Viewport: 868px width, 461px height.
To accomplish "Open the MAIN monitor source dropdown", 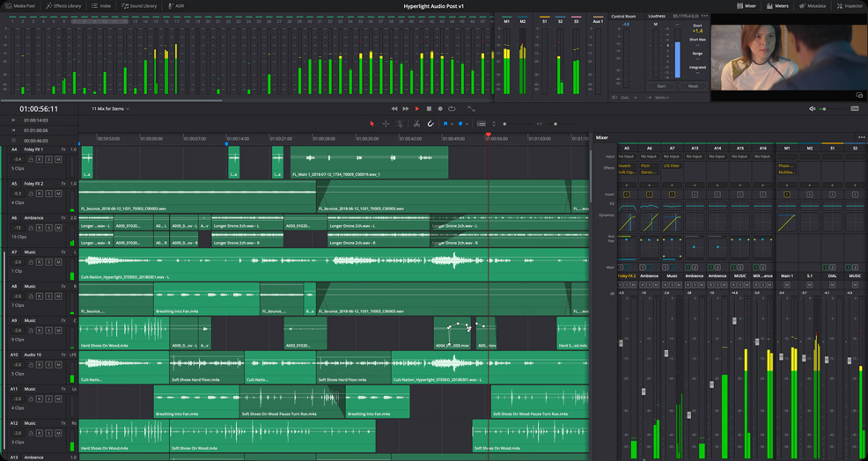I will click(x=666, y=98).
